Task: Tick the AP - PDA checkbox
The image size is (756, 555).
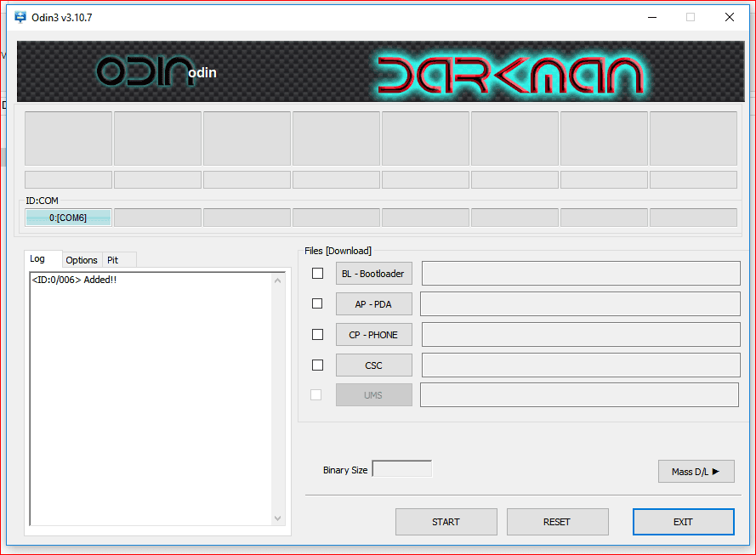Action: click(317, 303)
